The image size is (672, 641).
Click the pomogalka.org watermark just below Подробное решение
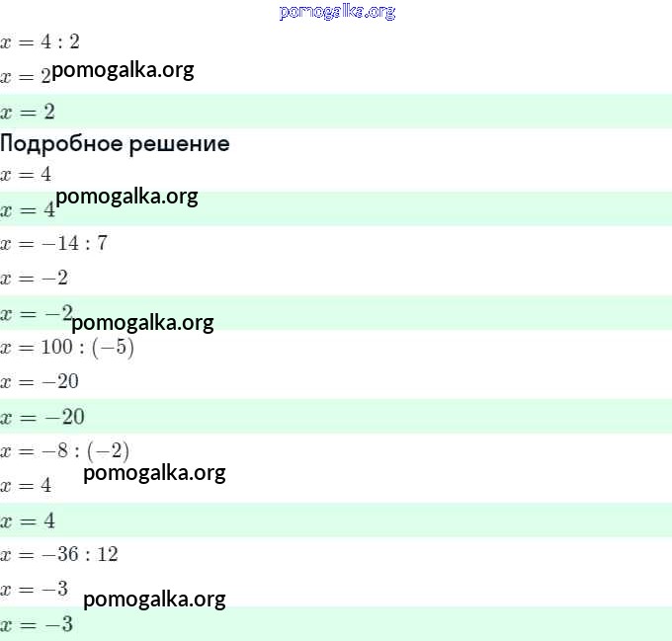click(126, 197)
